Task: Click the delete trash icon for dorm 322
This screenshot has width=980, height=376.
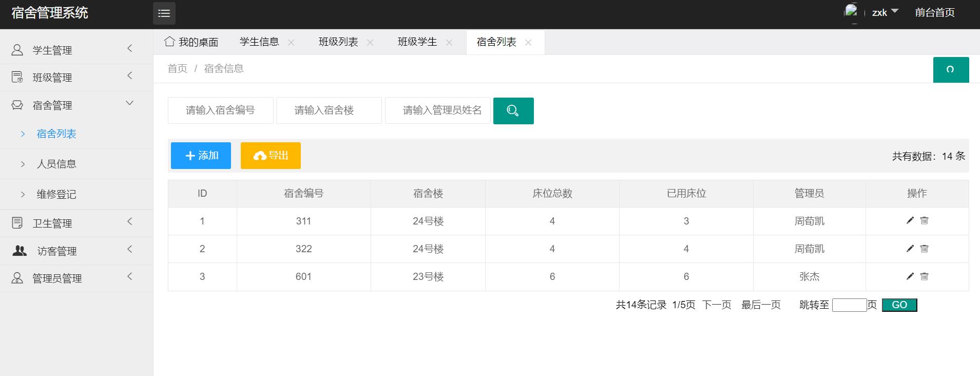Action: [924, 249]
